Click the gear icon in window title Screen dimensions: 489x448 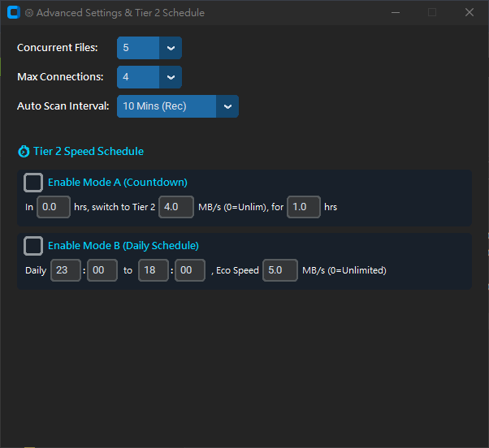click(x=29, y=13)
